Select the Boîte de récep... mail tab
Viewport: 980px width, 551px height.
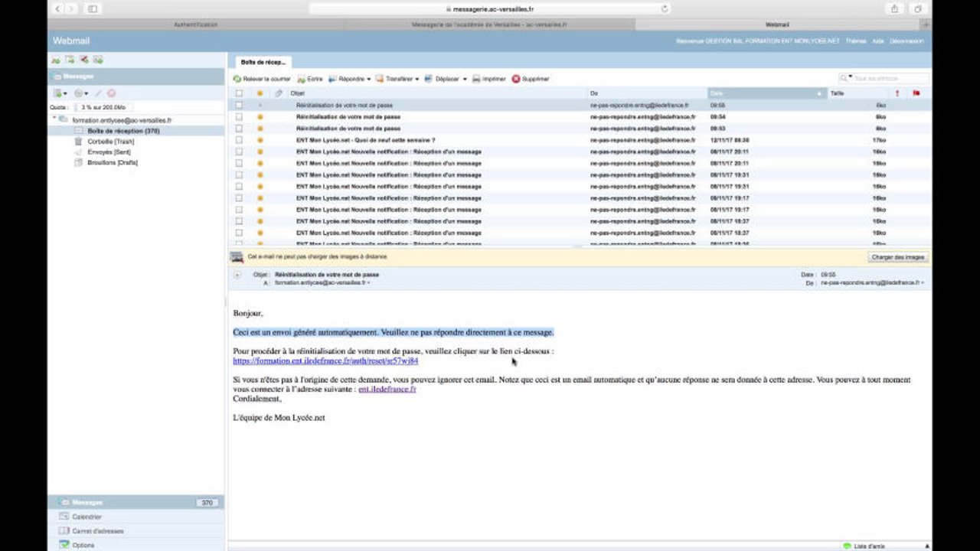point(263,62)
